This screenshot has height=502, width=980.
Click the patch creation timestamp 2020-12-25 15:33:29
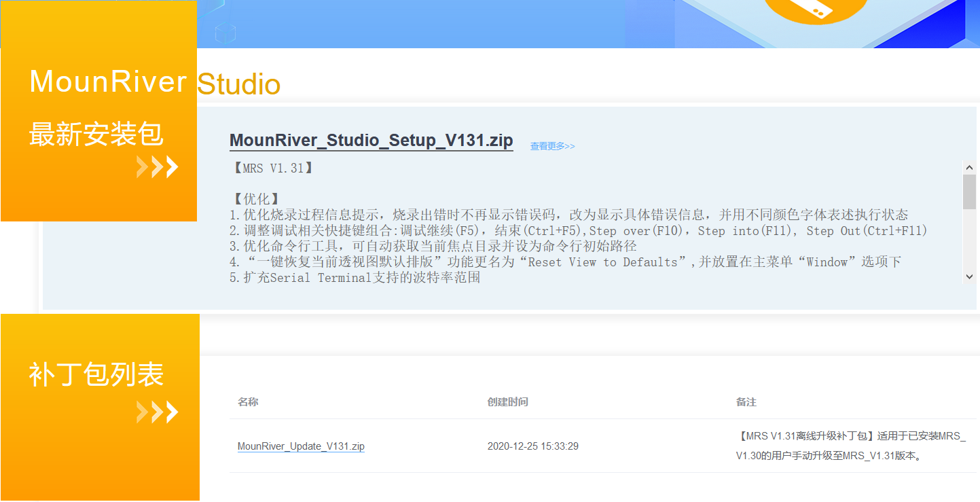pos(534,446)
